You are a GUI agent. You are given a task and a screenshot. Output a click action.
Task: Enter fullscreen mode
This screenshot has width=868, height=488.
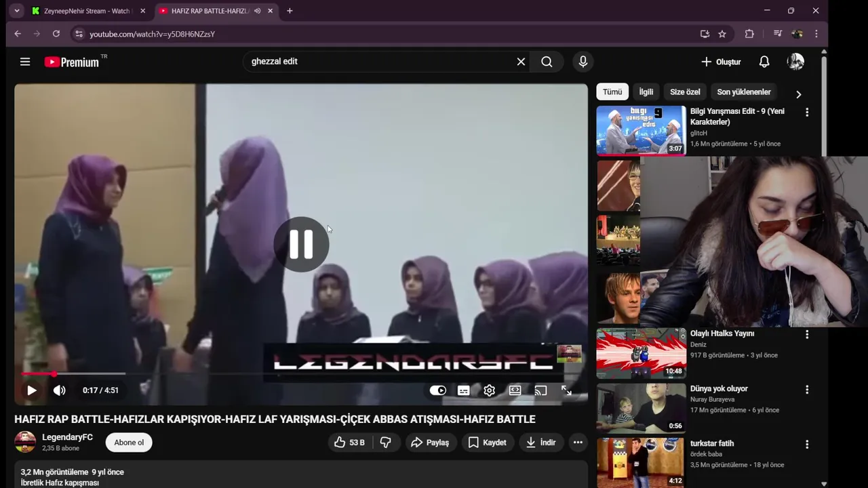coord(566,390)
